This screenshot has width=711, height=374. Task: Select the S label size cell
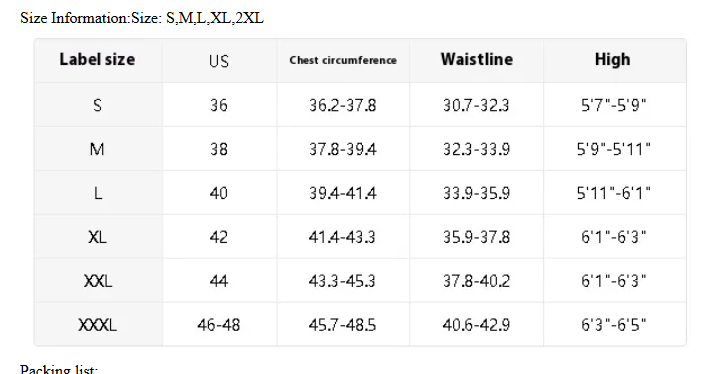(x=97, y=105)
